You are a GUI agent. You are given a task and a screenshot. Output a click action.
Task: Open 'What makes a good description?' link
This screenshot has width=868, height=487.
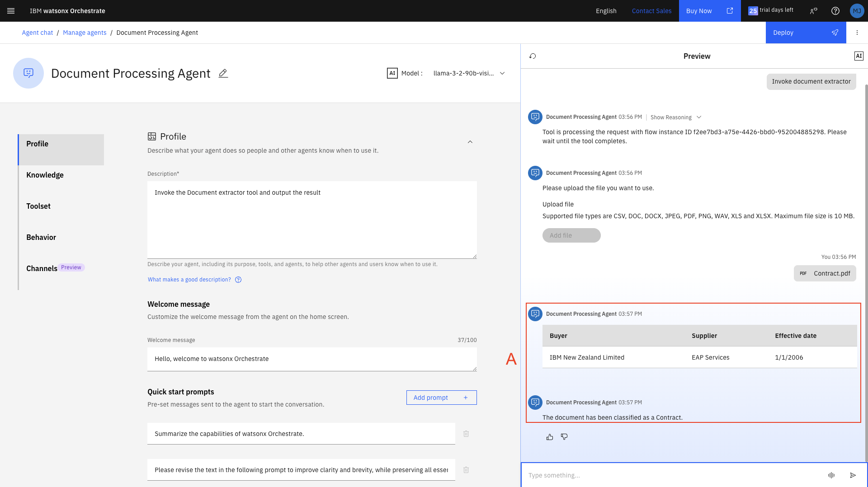(x=189, y=280)
